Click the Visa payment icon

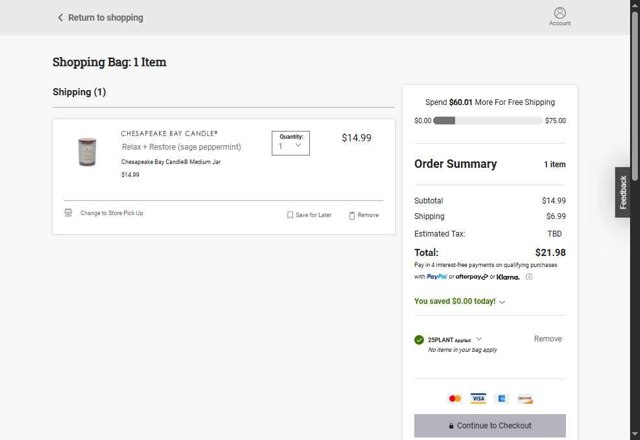click(478, 398)
